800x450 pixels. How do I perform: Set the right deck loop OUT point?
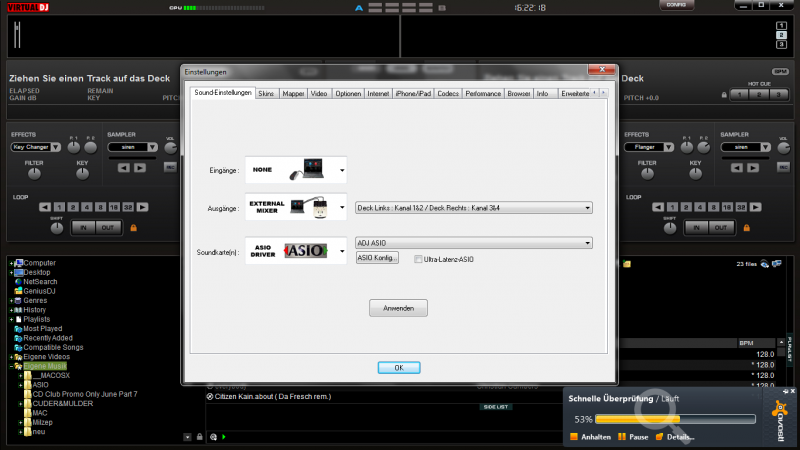point(720,228)
